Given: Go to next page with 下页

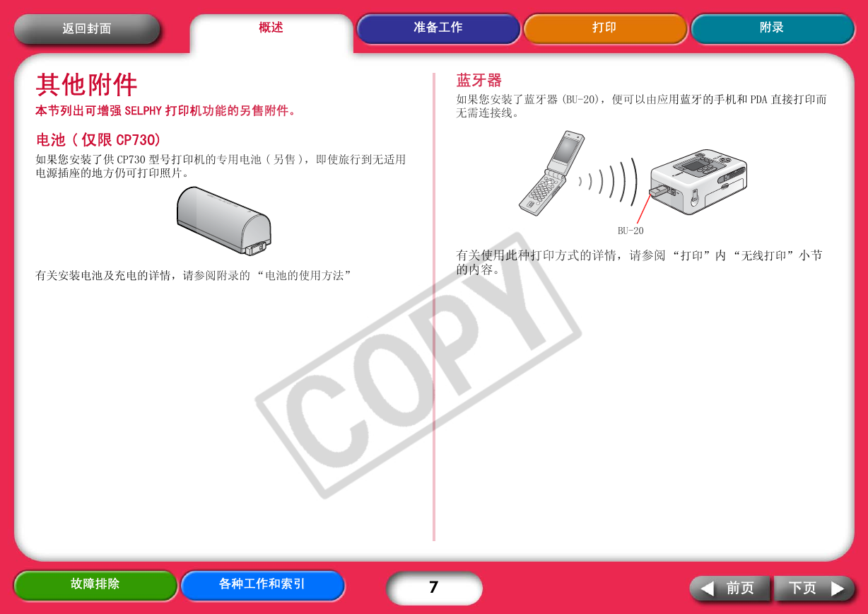Looking at the screenshot, I should (814, 589).
